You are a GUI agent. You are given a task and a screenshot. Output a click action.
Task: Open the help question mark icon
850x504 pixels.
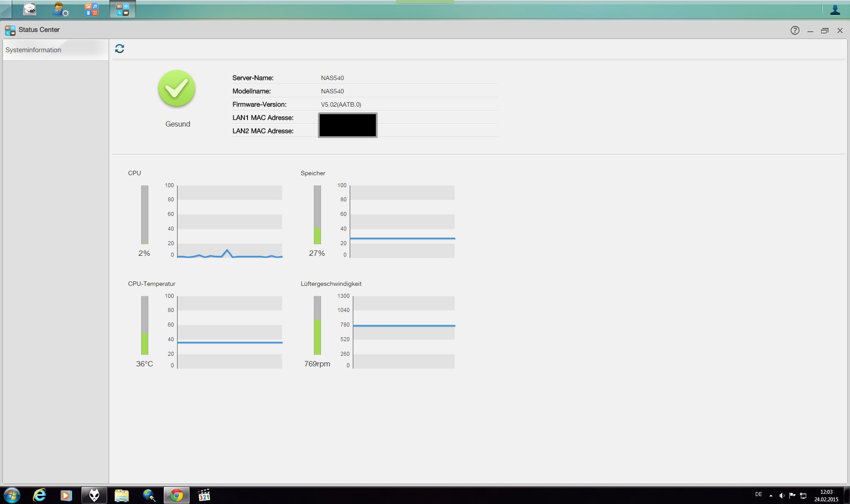coord(795,30)
